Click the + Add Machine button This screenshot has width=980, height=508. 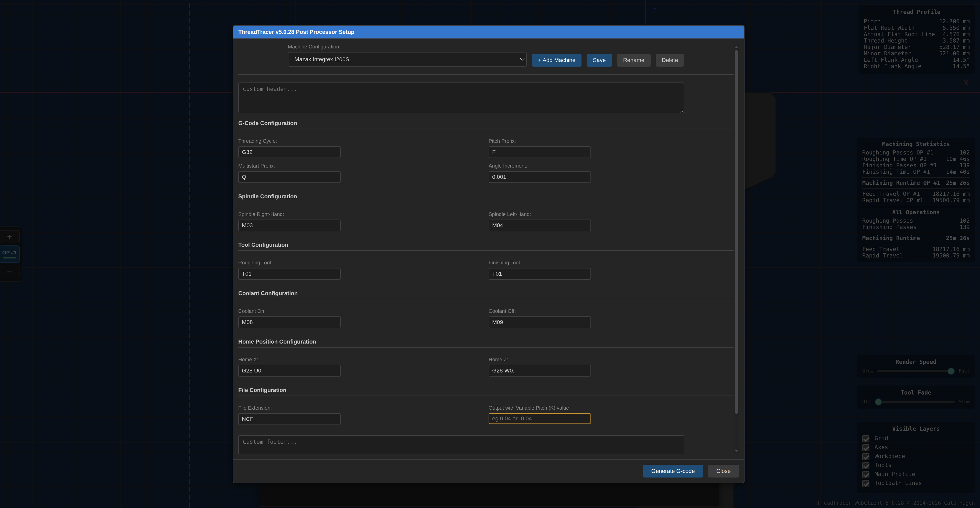pyautogui.click(x=556, y=60)
